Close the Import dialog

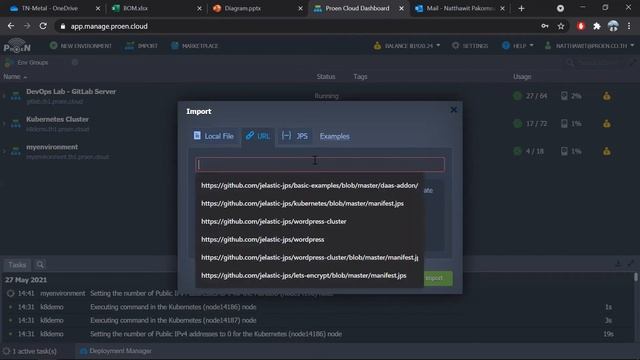click(x=453, y=110)
